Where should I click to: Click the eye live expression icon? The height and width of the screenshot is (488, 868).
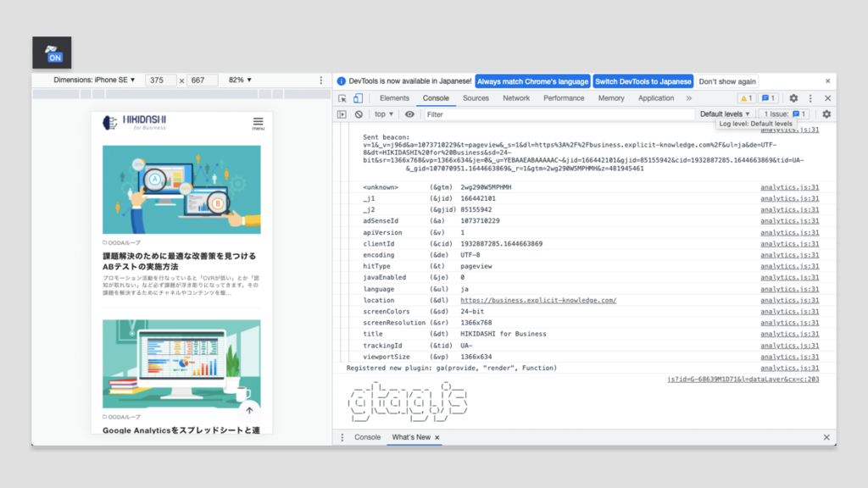click(409, 114)
